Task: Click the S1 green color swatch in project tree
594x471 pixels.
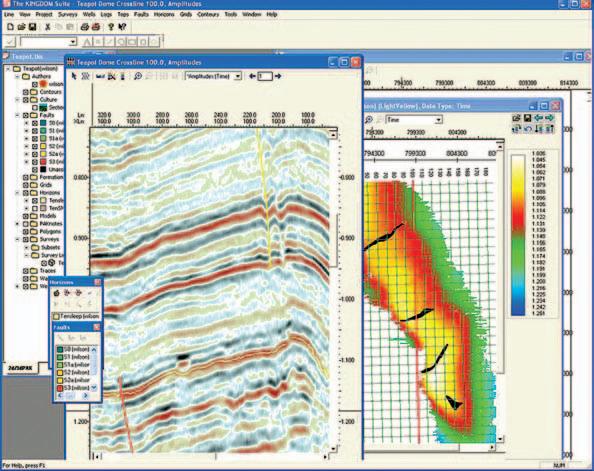Action: click(43, 131)
